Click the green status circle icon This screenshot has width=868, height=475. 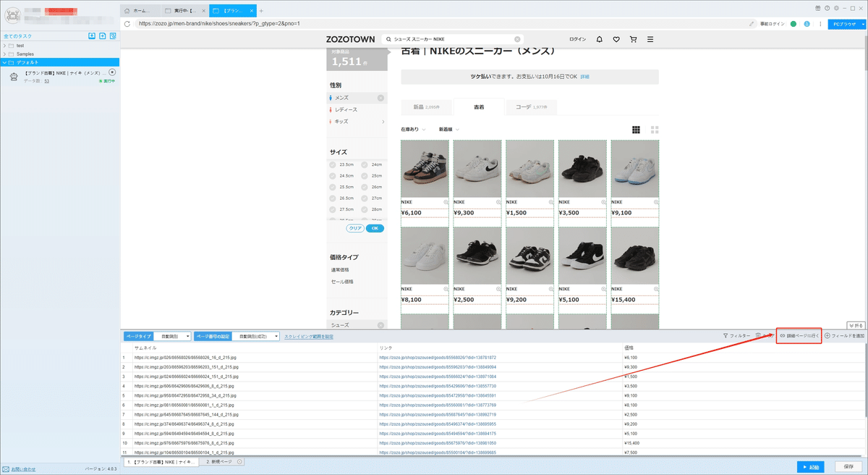pyautogui.click(x=793, y=24)
